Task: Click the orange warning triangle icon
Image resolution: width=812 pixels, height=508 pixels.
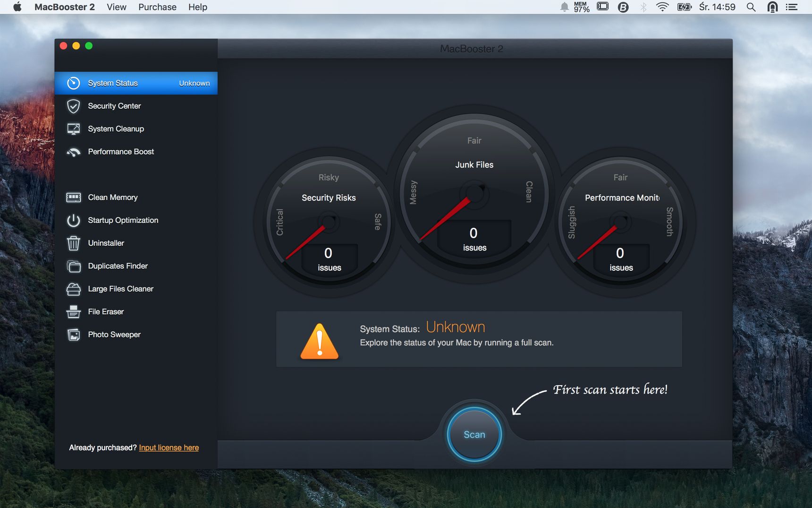Action: pos(320,341)
